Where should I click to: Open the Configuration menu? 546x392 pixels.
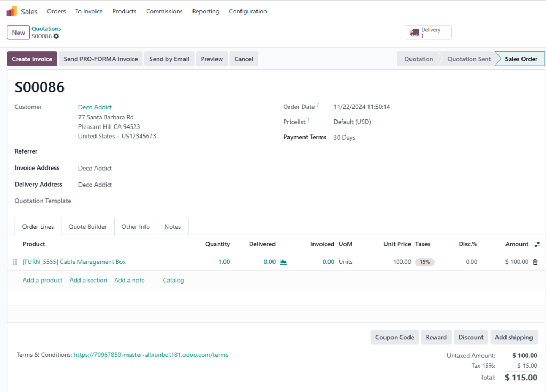point(248,11)
